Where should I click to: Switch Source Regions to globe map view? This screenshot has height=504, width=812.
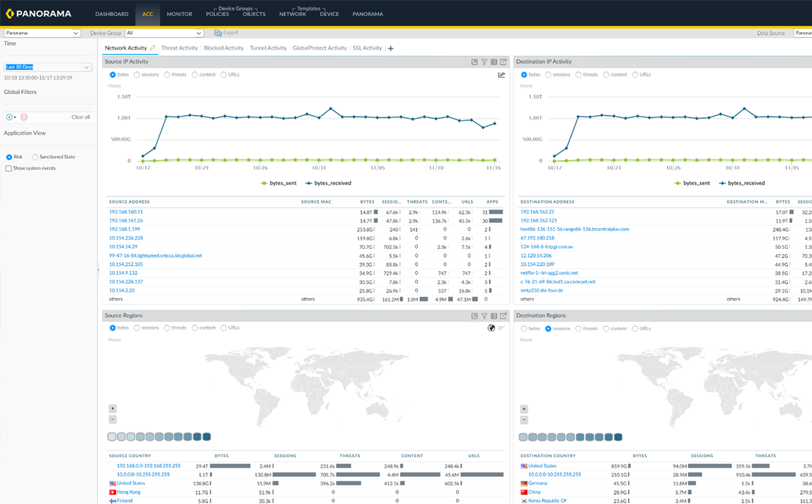(492, 328)
